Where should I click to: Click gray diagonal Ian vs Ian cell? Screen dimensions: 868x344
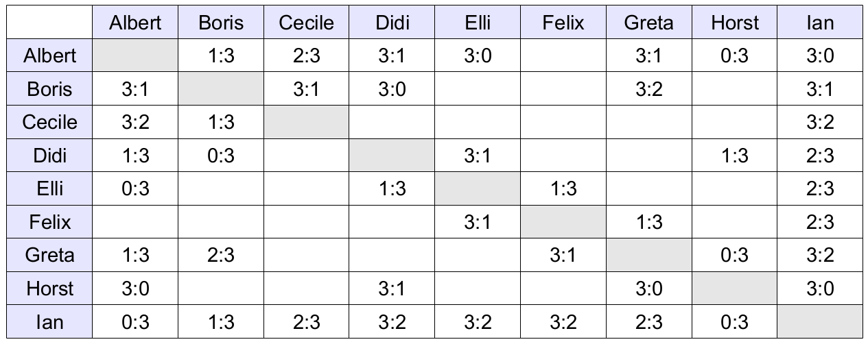click(x=820, y=322)
